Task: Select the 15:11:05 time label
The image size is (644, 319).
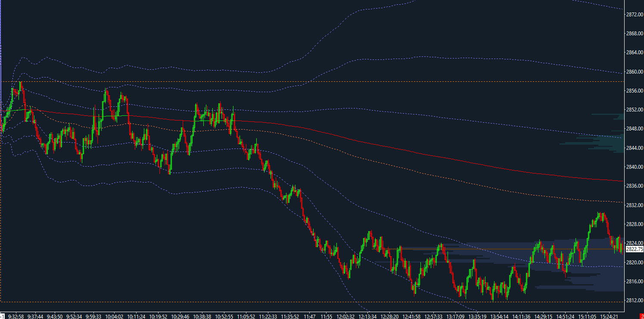Action: point(586,316)
